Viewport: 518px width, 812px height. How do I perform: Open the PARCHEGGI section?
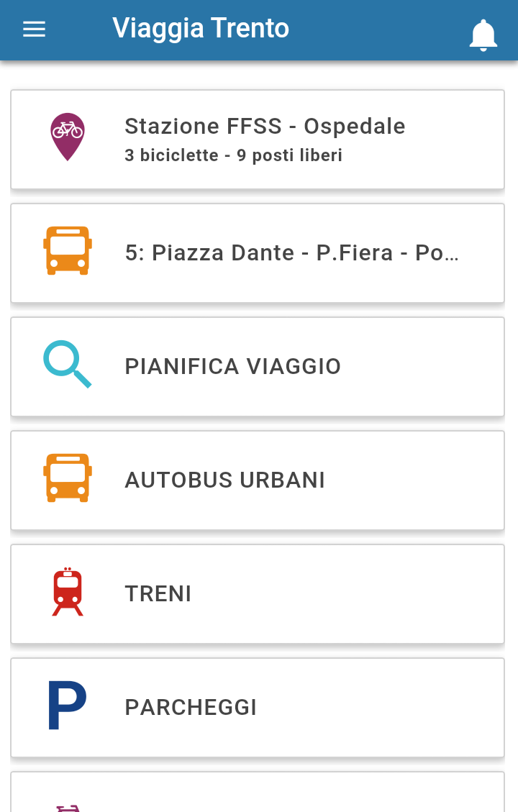click(x=258, y=708)
